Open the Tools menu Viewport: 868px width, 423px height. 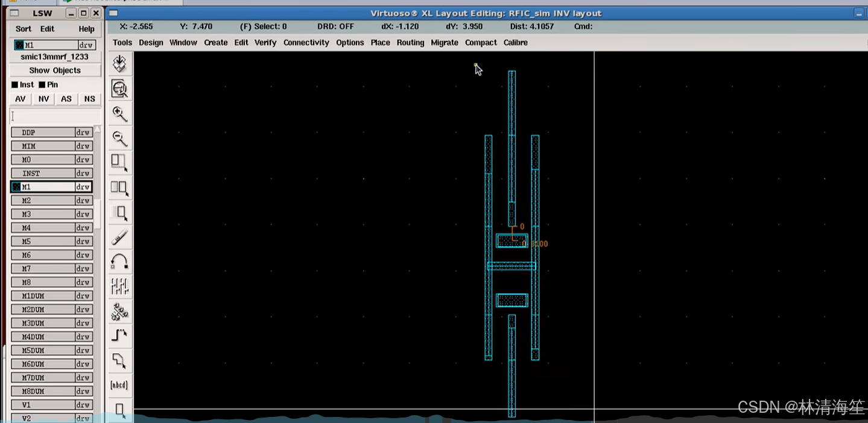pos(122,43)
